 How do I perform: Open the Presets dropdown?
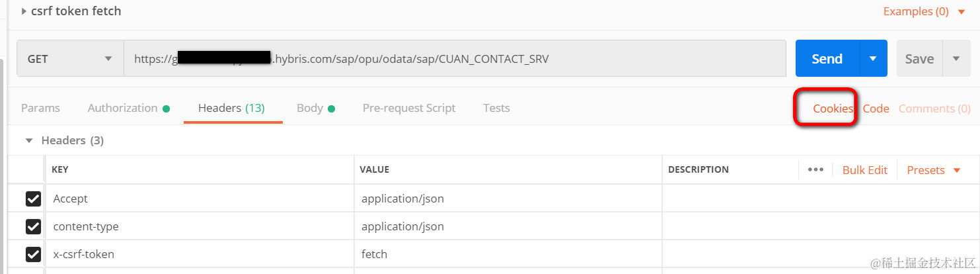pos(933,170)
